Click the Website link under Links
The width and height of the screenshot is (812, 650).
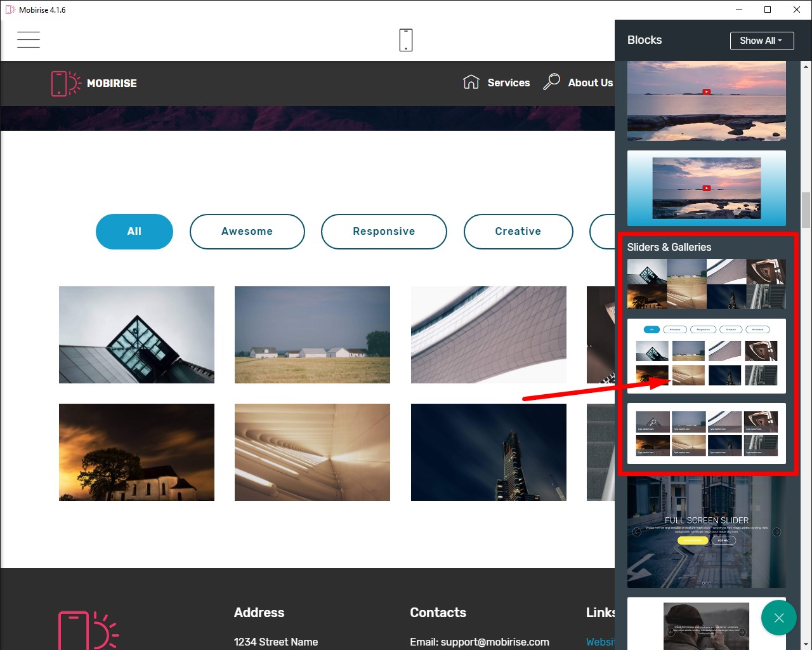click(599, 642)
